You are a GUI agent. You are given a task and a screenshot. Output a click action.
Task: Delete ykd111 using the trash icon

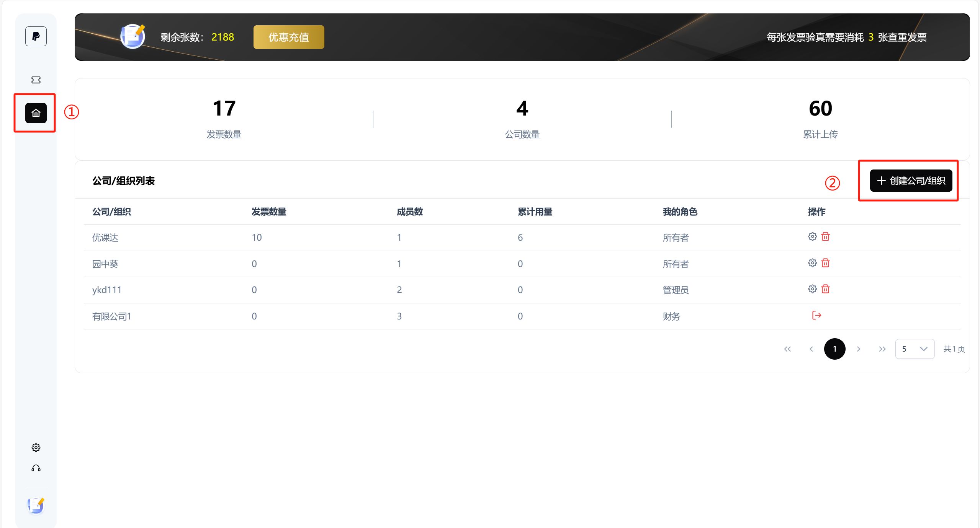[826, 289]
